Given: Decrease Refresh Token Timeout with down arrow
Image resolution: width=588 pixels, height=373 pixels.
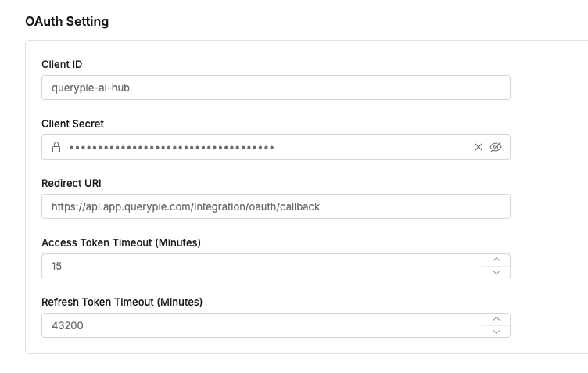Looking at the screenshot, I should [496, 332].
